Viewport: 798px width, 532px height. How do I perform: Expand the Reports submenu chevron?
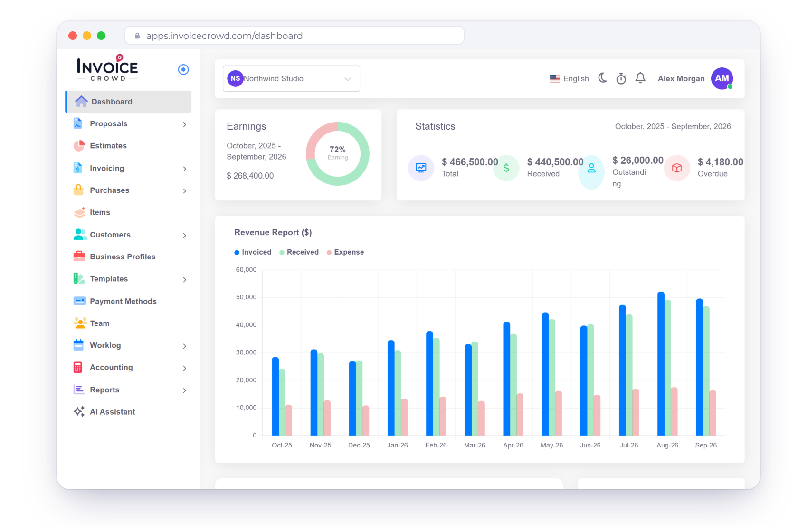[x=185, y=390]
